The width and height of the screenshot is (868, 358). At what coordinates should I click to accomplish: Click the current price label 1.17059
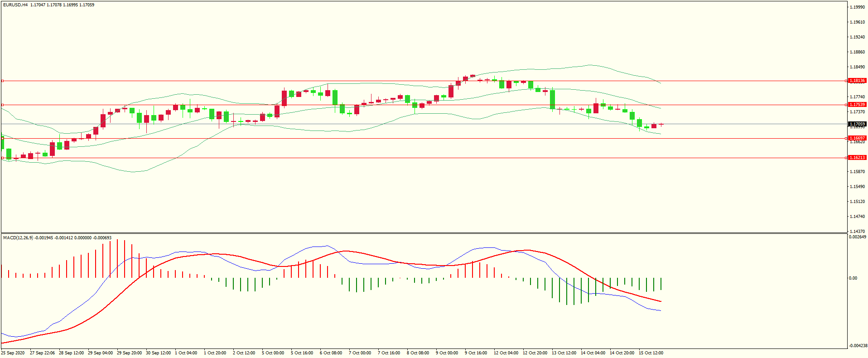click(x=857, y=124)
